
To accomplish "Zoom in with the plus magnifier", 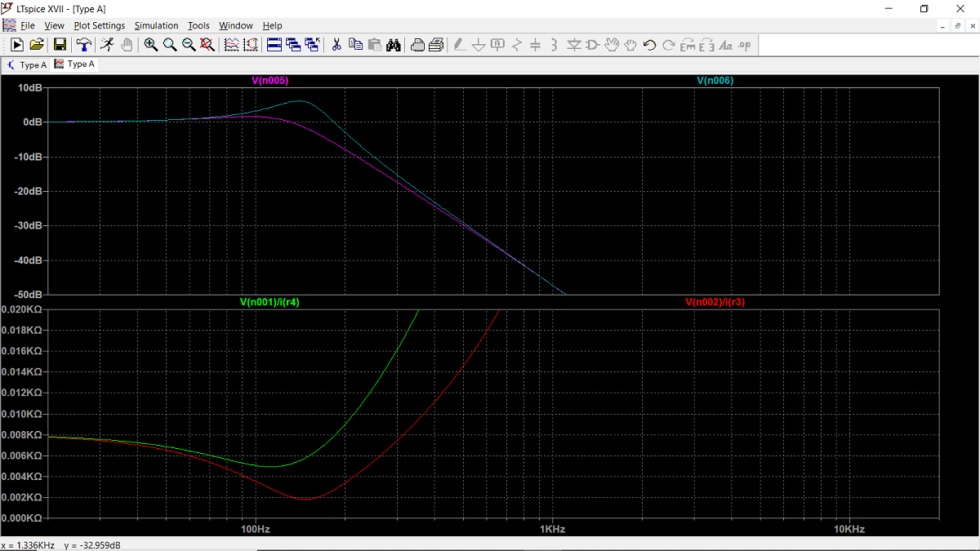I will pos(150,45).
